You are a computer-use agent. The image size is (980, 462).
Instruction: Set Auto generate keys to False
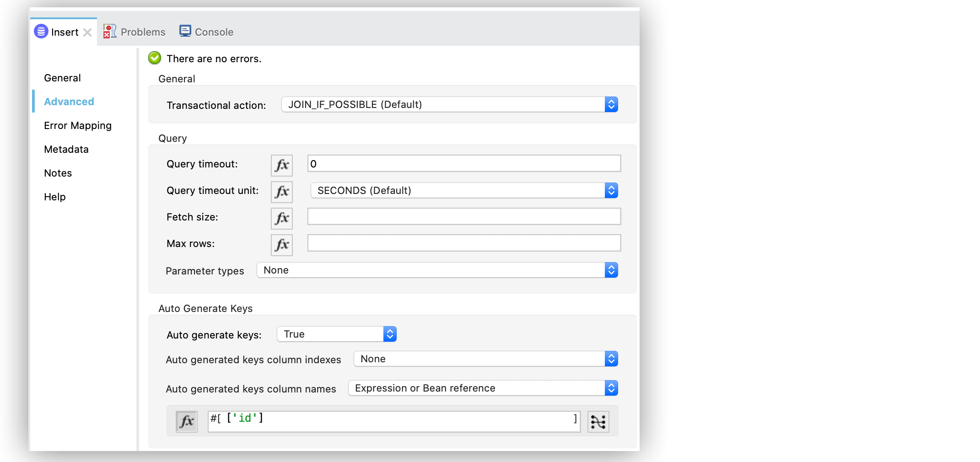pyautogui.click(x=390, y=334)
